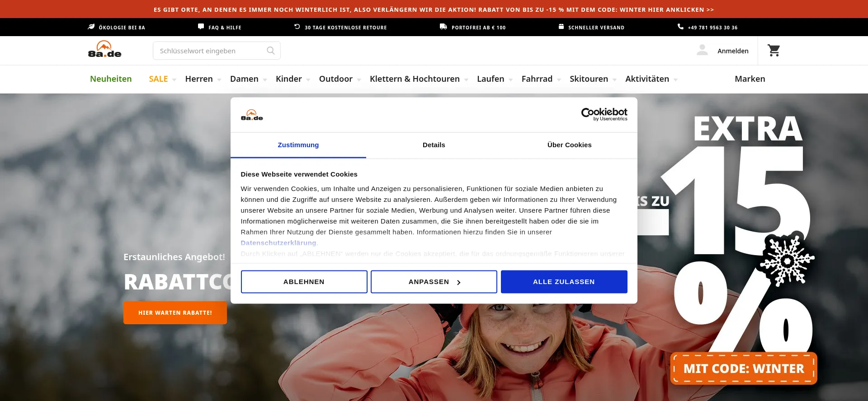Image resolution: width=868 pixels, height=401 pixels.
Task: Expand the Damen menu arrow
Action: [x=265, y=80]
